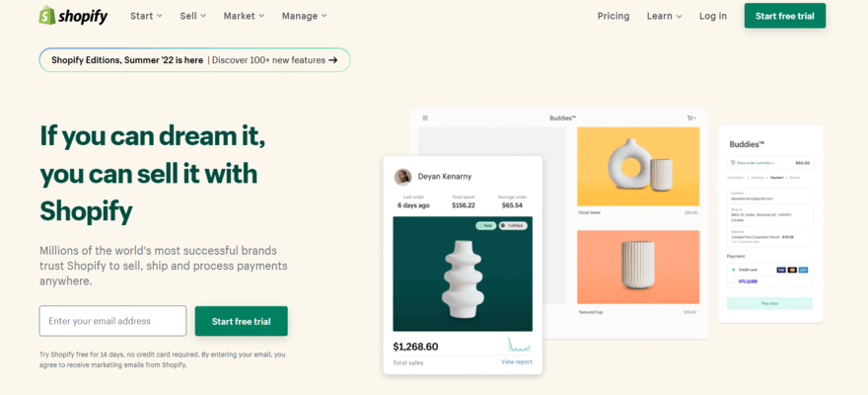
Task: Expand the Start dropdown menu
Action: tap(146, 16)
